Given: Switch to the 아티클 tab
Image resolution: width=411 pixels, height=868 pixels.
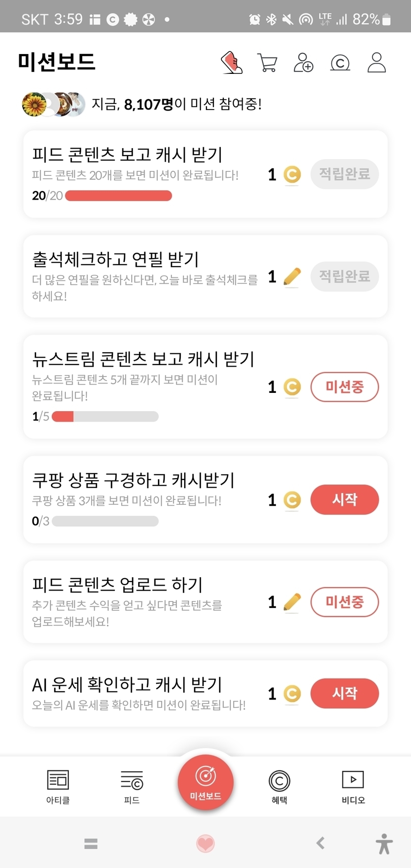Looking at the screenshot, I should (x=58, y=786).
